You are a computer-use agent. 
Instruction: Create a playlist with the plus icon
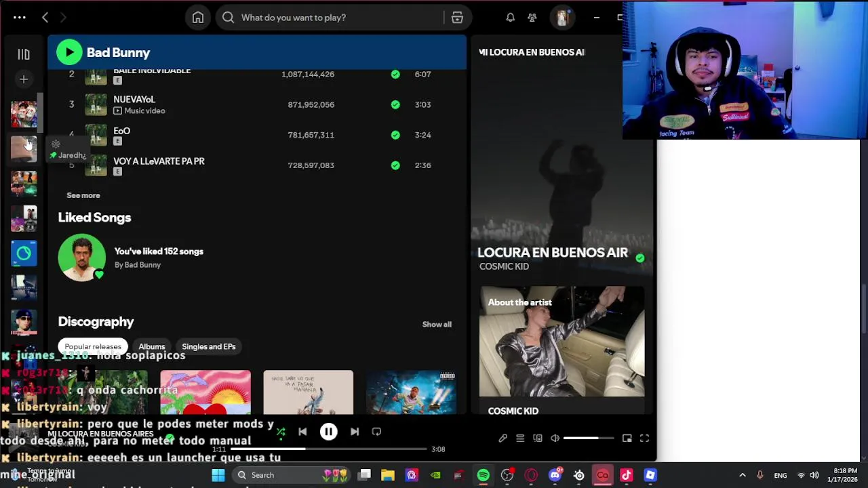(x=24, y=79)
